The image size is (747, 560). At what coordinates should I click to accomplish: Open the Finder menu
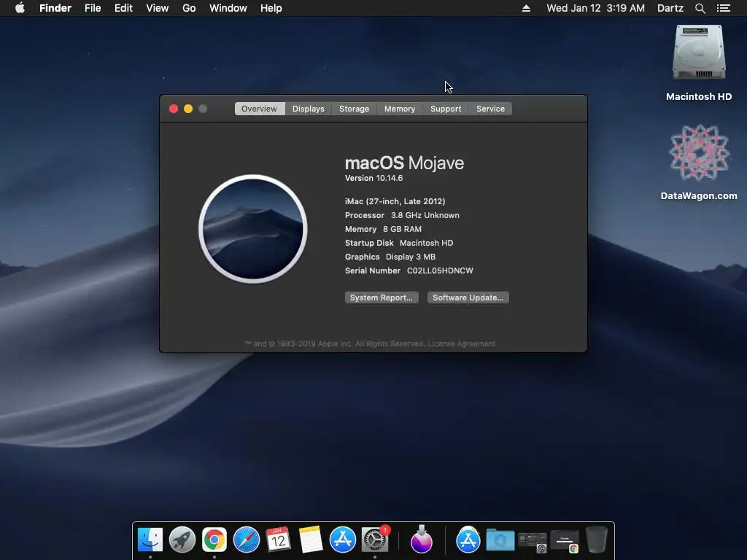pos(55,8)
